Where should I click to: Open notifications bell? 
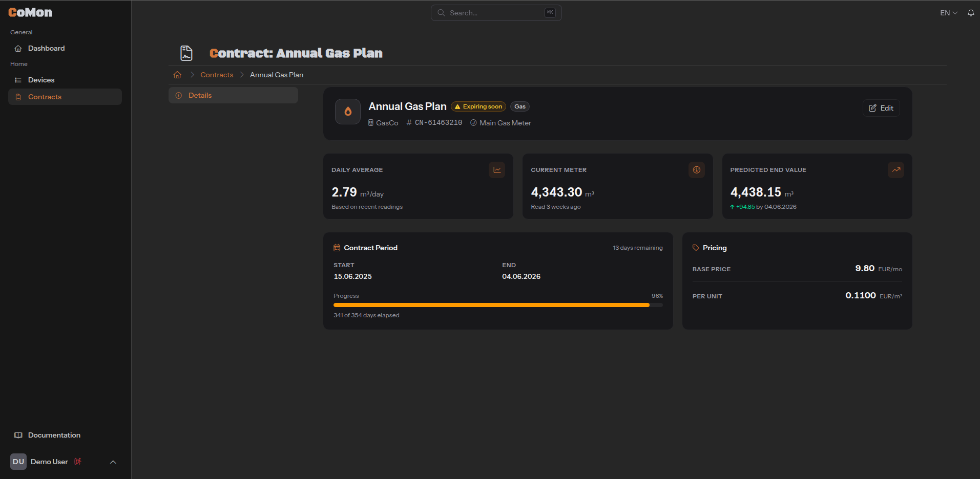pos(971,13)
